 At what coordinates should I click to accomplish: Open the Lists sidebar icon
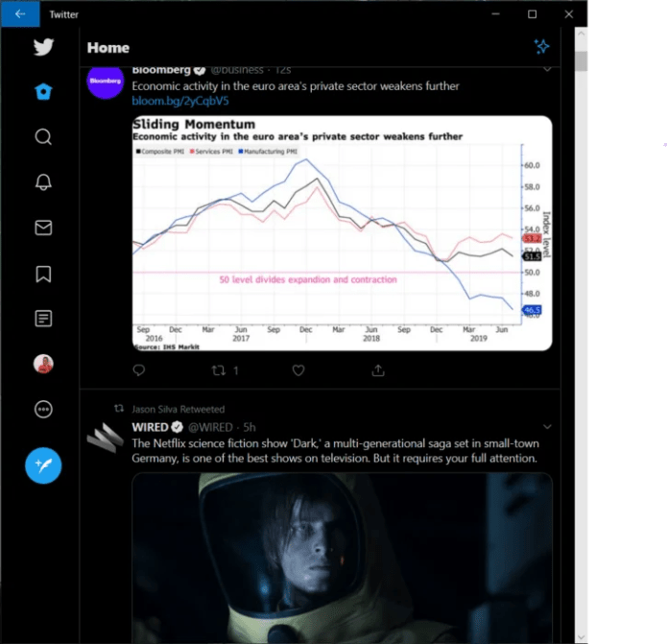coord(43,319)
